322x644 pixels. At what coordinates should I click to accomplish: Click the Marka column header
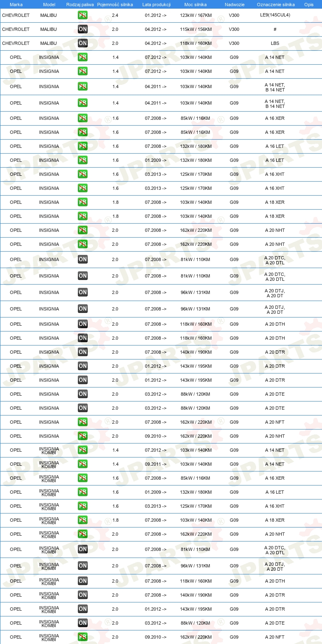[16, 5]
